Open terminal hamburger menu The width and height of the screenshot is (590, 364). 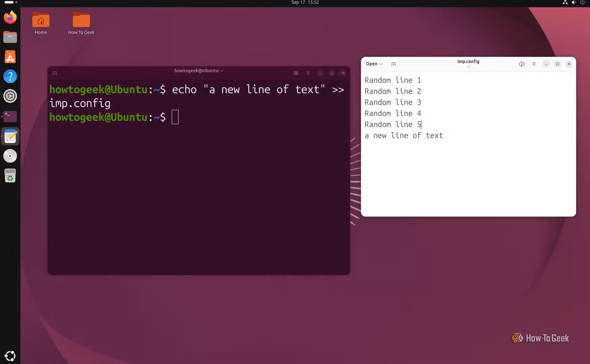coord(308,73)
